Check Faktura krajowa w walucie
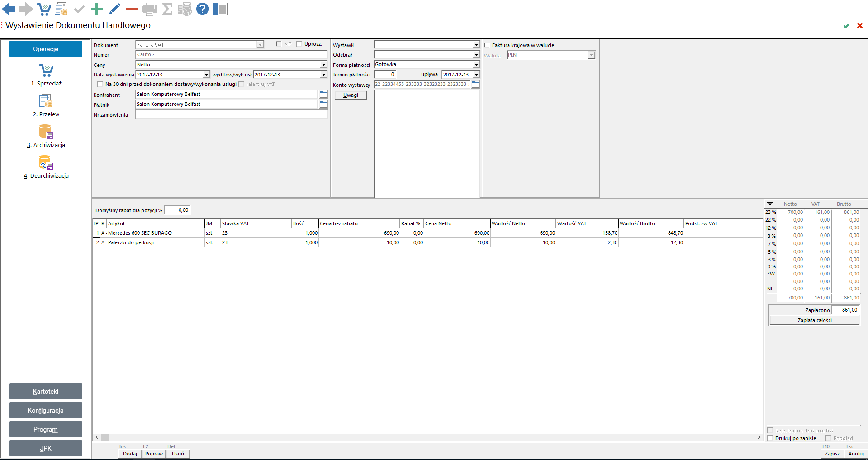The width and height of the screenshot is (868, 460). (487, 45)
